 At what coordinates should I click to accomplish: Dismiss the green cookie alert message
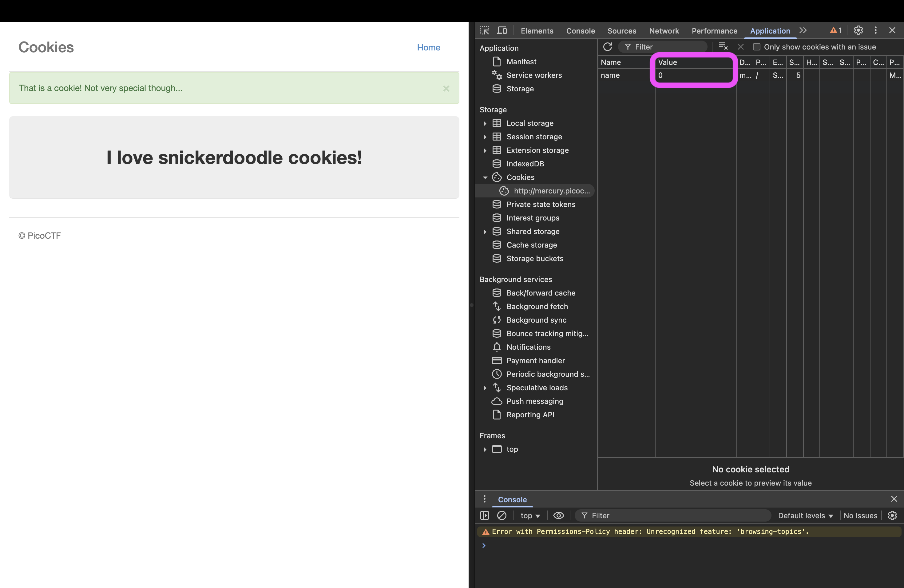446,89
